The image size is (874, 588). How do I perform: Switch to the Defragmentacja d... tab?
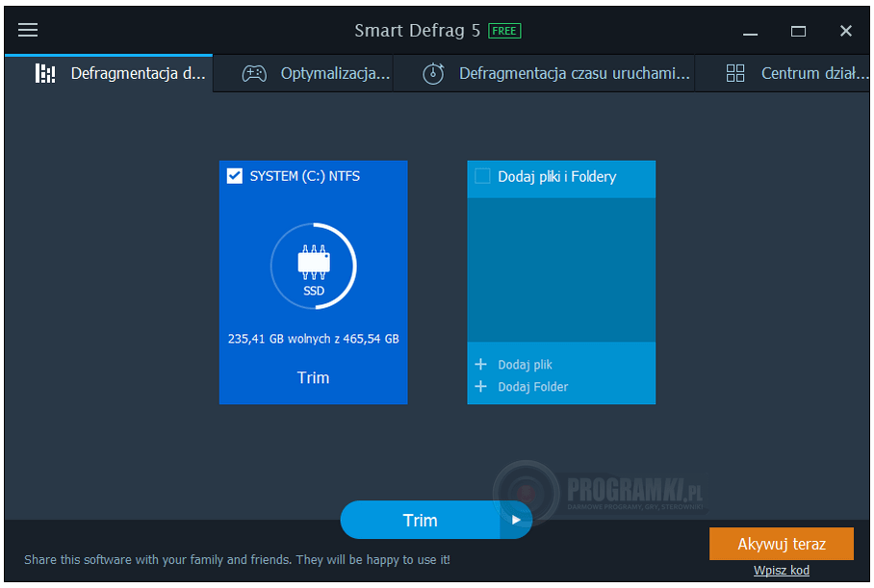(109, 73)
